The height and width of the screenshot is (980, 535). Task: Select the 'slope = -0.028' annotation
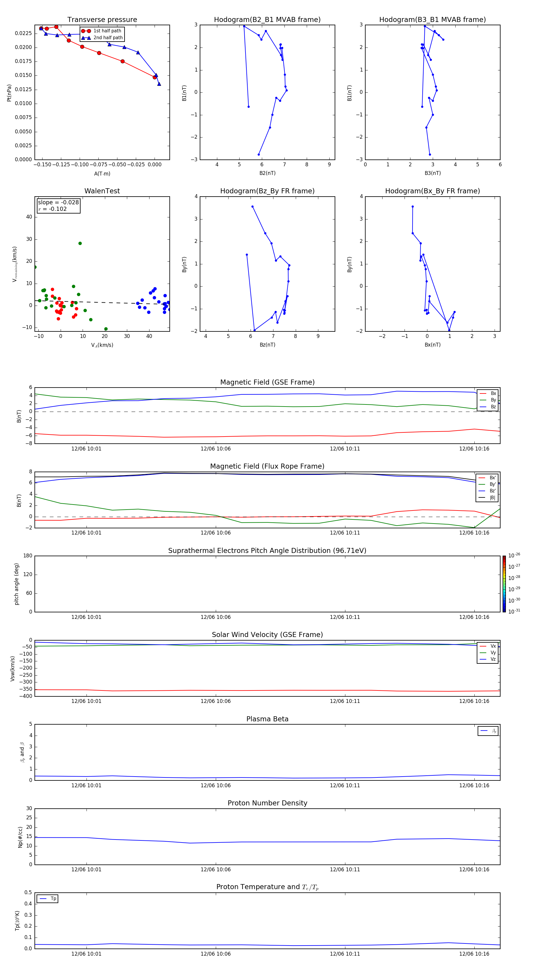pos(58,203)
